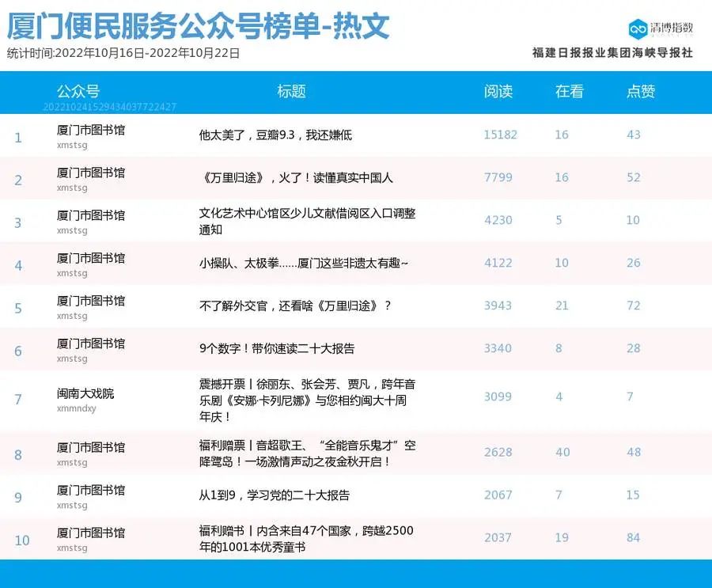Viewport: 712px width, 588px height.
Task: Sort by the 阅读 column header
Action: (x=498, y=91)
